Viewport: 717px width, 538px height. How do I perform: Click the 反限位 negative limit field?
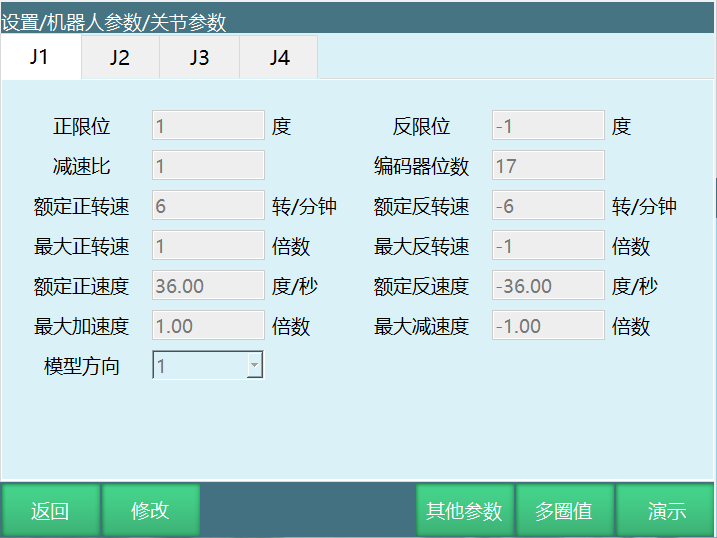[548, 126]
